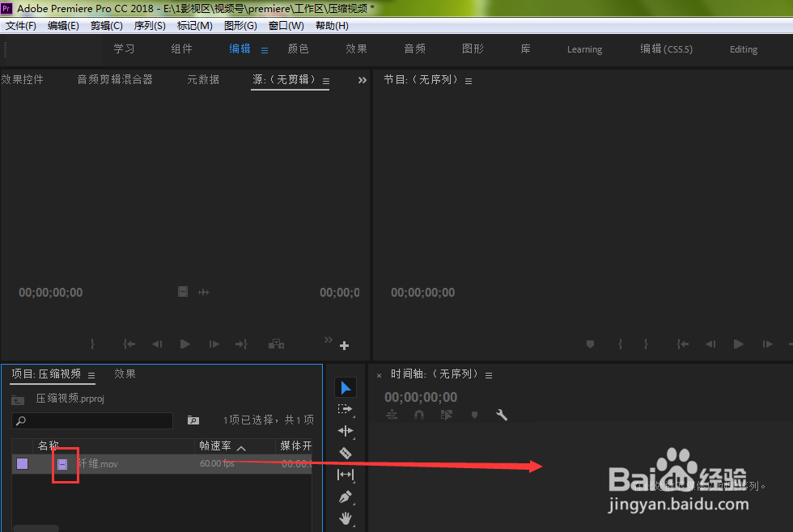Open the 窗口(W) menu
This screenshot has width=793, height=532.
[x=286, y=26]
